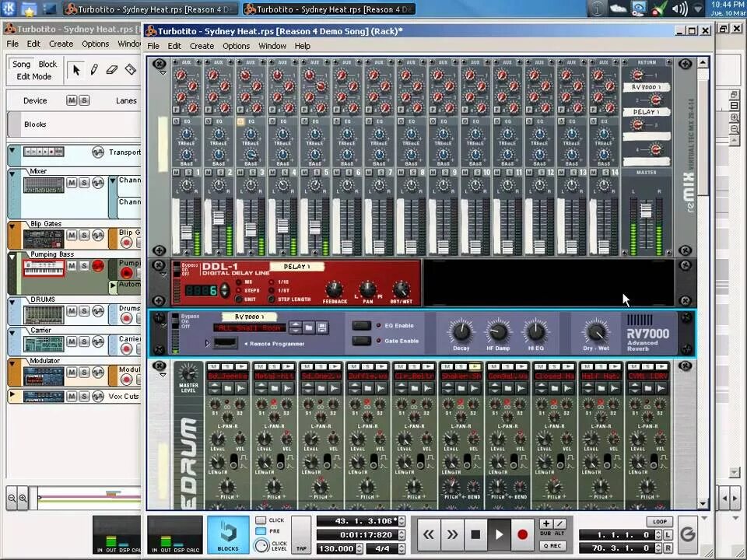The height and width of the screenshot is (560, 747).
Task: Collapse the Blip Gates track triangle
Action: click(12, 226)
